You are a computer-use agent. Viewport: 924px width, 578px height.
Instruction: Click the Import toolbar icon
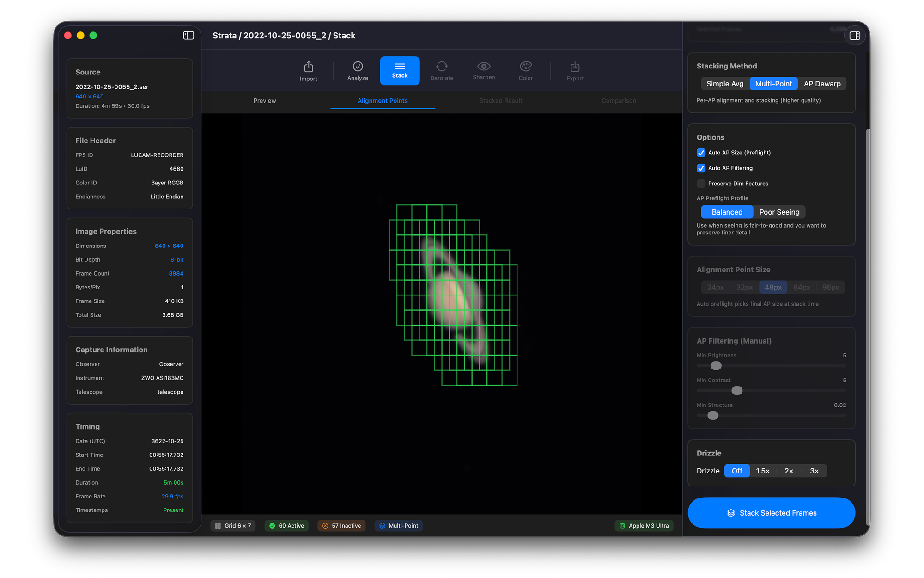coord(309,67)
